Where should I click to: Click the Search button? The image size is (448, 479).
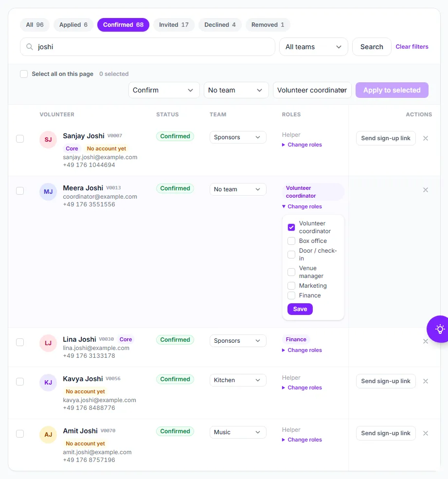pos(372,47)
